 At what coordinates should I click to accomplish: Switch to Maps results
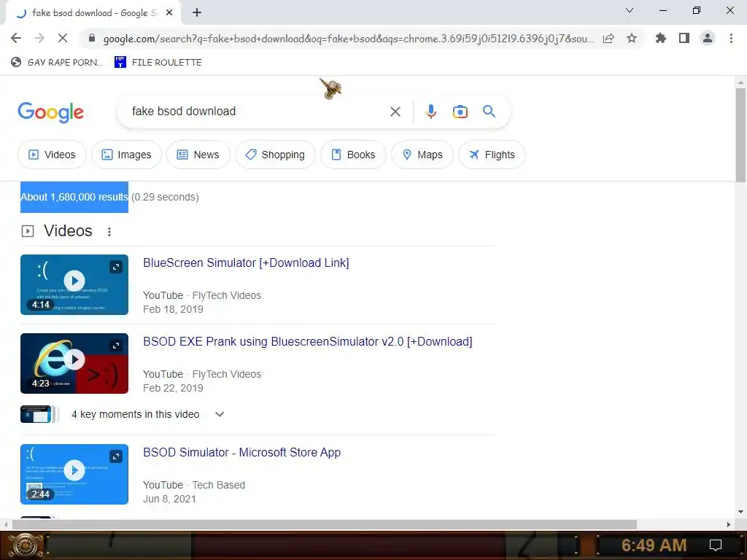(x=422, y=155)
